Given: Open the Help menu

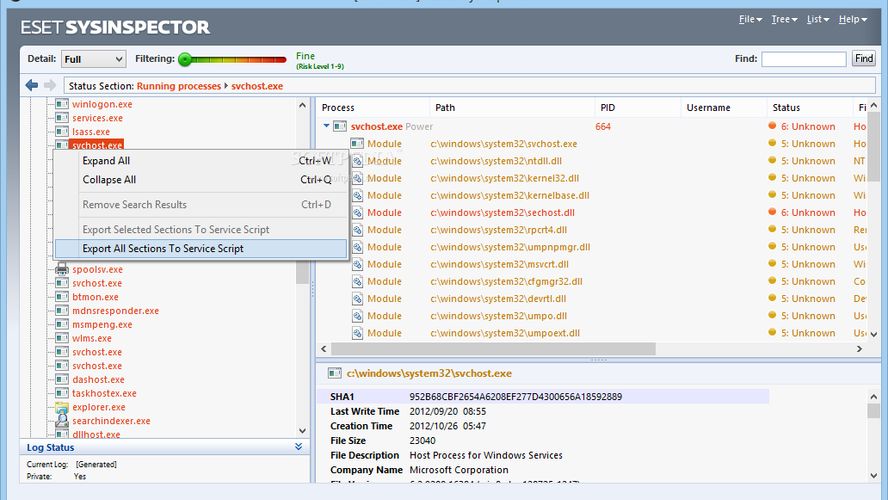Looking at the screenshot, I should [853, 19].
